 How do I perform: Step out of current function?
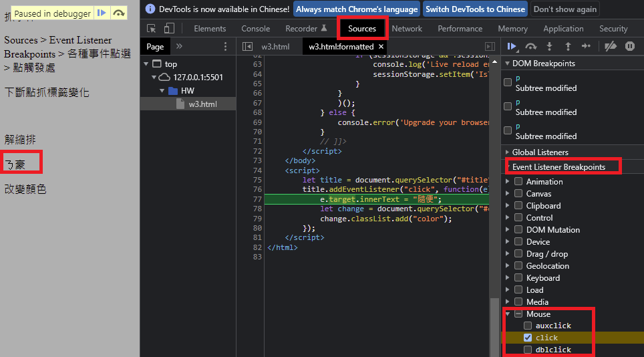pyautogui.click(x=568, y=46)
